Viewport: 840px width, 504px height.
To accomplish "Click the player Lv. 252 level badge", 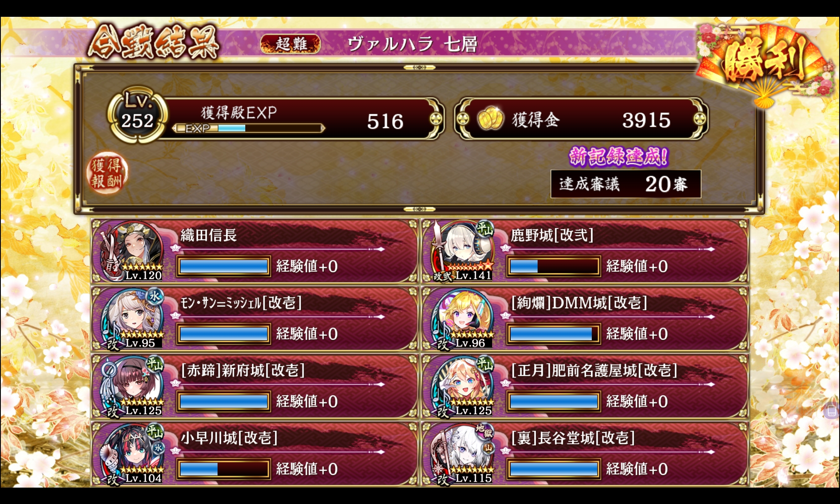I will click(137, 115).
